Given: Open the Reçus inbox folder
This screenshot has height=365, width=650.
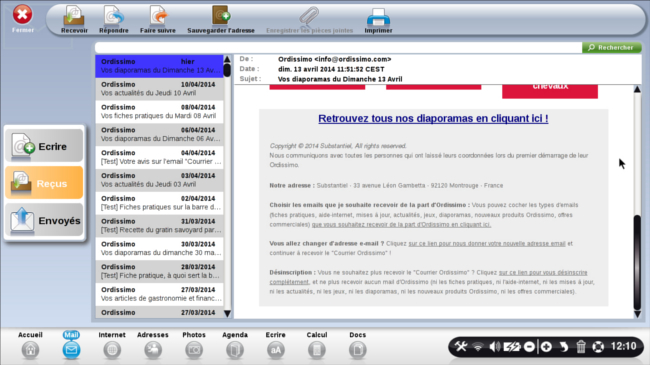Looking at the screenshot, I should pos(44,183).
